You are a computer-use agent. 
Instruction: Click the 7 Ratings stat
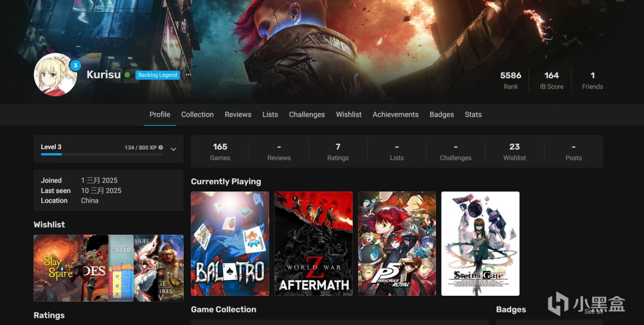pyautogui.click(x=338, y=152)
